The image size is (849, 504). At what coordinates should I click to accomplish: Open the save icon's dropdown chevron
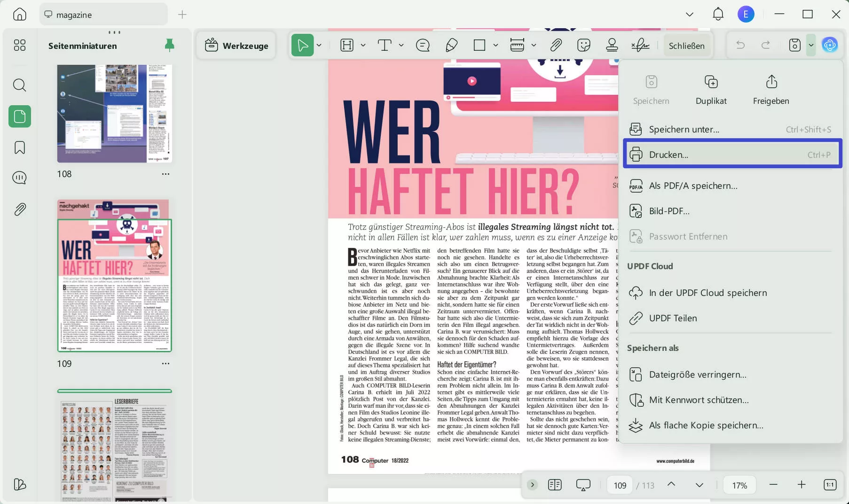811,45
